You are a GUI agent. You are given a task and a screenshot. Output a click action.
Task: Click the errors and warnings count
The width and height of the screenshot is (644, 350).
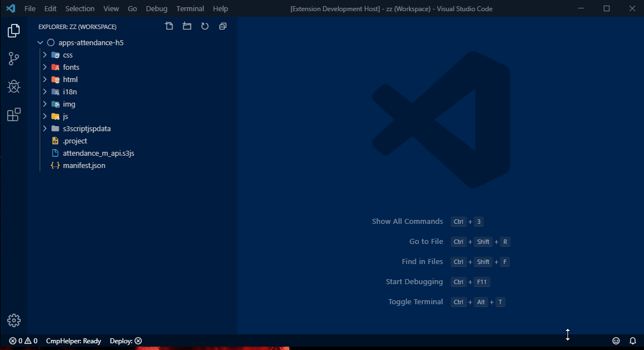pyautogui.click(x=23, y=341)
